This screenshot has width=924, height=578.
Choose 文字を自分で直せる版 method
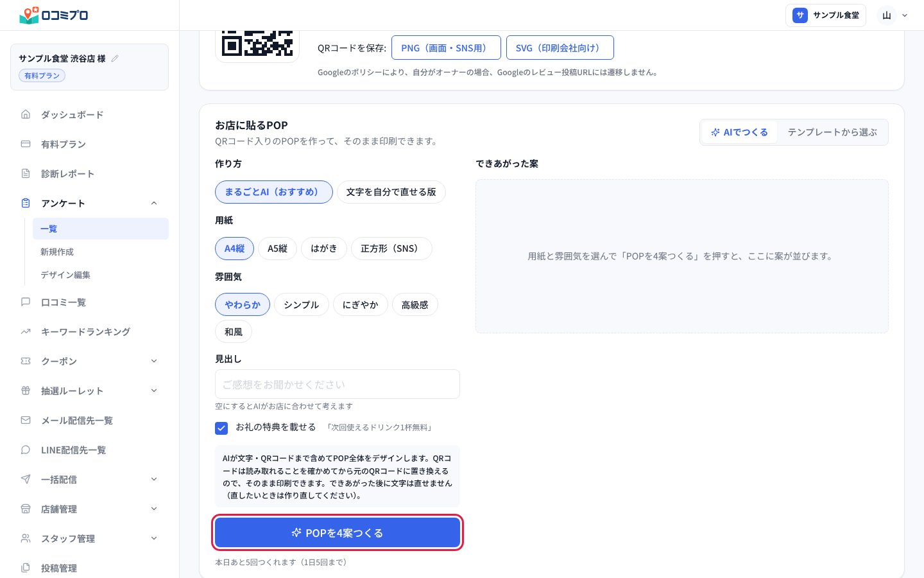tap(391, 192)
